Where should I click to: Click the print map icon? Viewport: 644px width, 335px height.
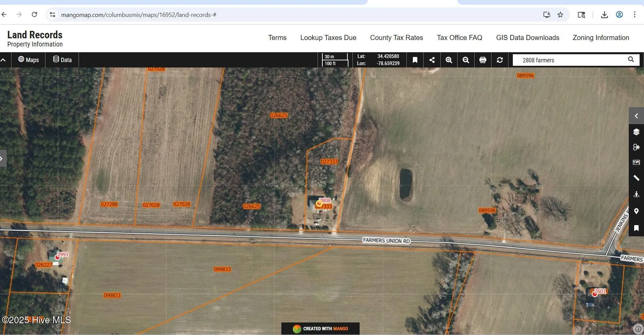tap(483, 60)
